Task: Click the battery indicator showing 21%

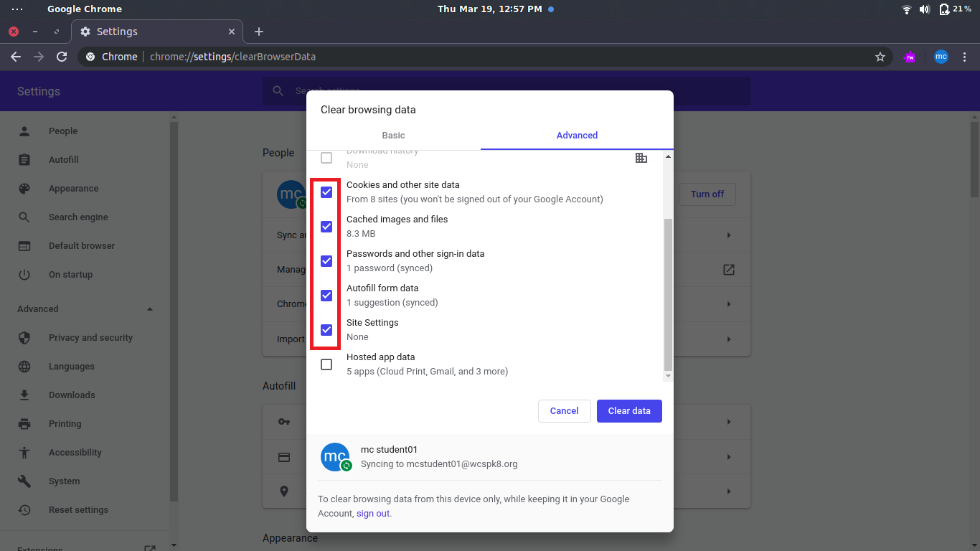Action: [x=955, y=9]
